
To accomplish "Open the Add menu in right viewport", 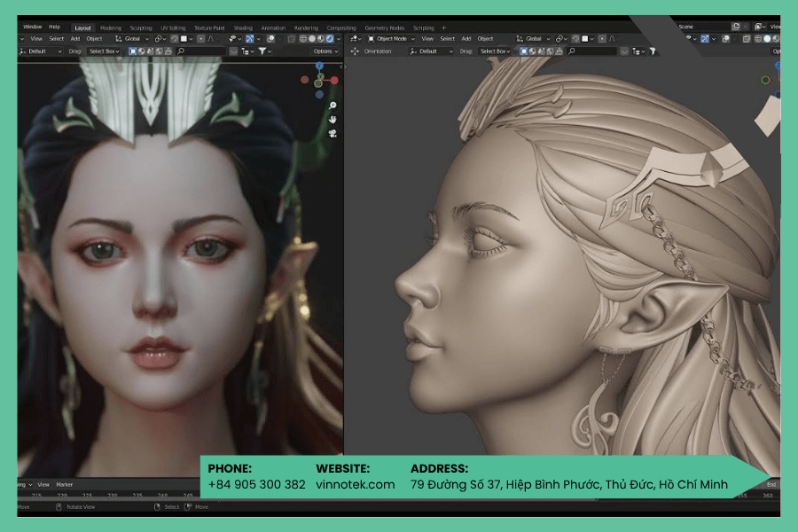I will tap(466, 39).
